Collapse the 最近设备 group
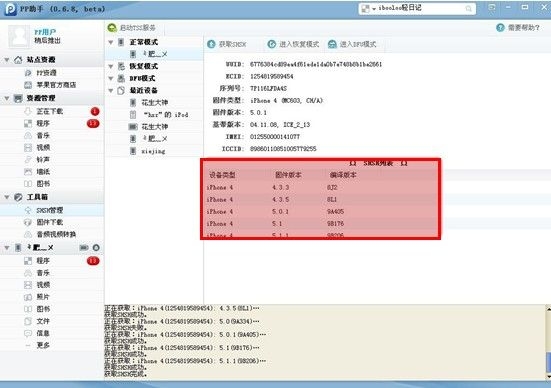This screenshot has height=388, width=551. click(x=111, y=91)
